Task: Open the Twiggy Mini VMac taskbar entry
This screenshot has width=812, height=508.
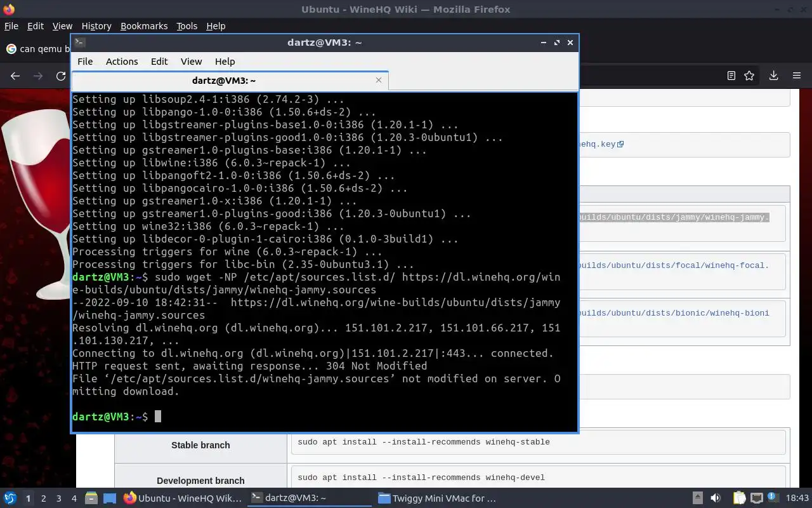Action: click(438, 498)
